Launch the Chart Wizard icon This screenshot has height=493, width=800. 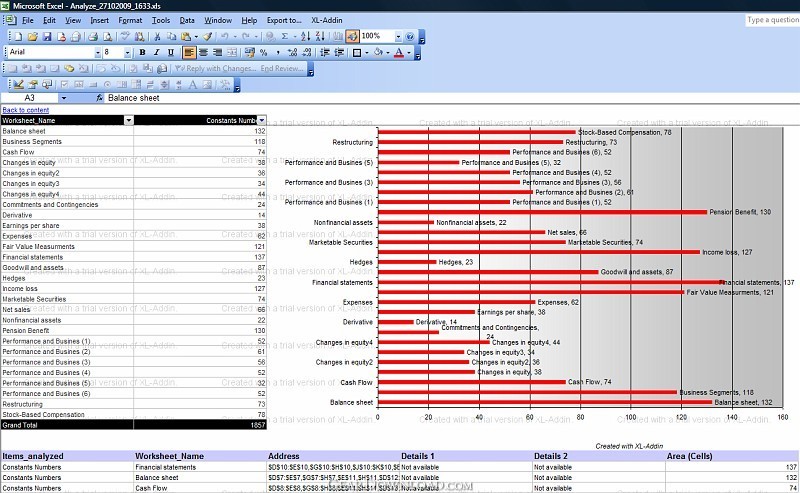[337, 36]
